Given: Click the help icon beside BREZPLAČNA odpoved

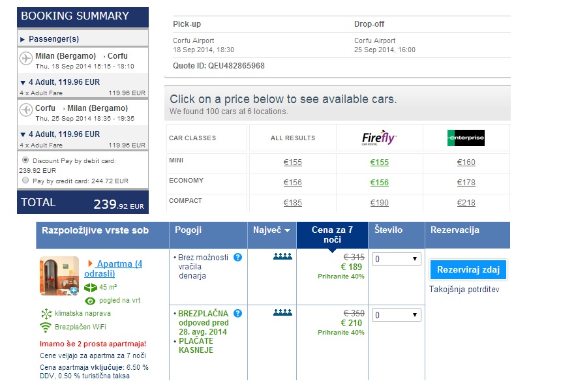Looking at the screenshot, I should coord(237,314).
